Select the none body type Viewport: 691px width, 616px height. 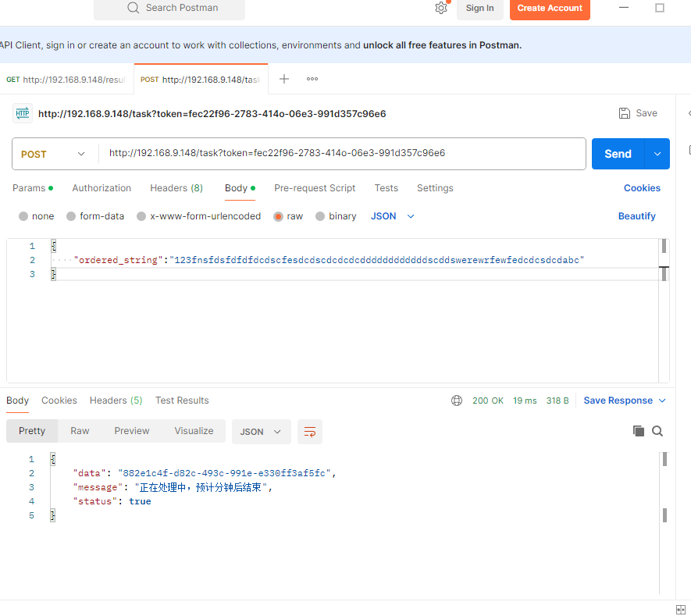(23, 216)
